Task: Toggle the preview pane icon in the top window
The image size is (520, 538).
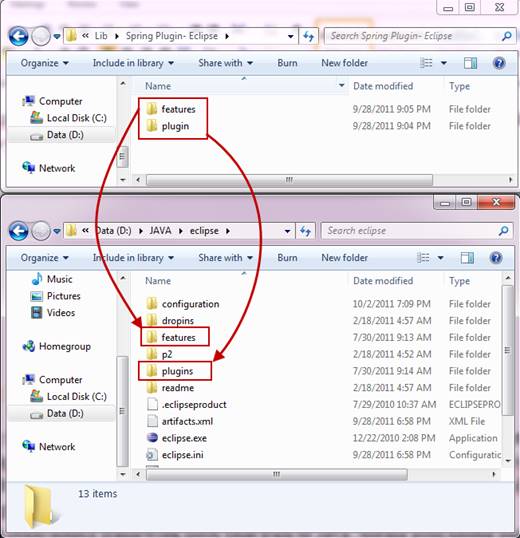Action: (470, 63)
